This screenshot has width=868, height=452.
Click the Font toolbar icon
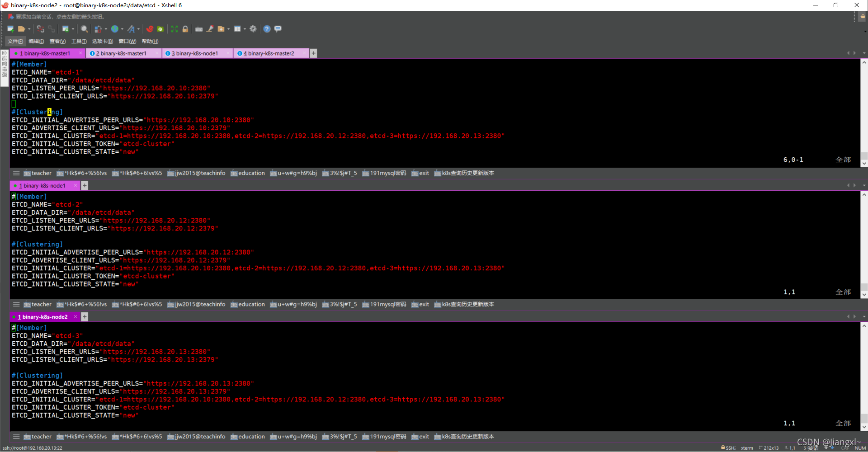click(131, 29)
